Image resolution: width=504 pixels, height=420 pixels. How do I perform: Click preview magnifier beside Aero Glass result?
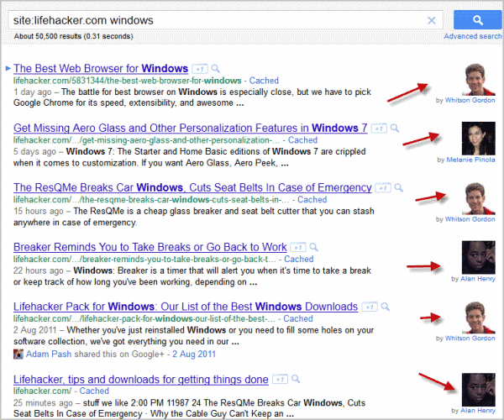click(x=395, y=129)
